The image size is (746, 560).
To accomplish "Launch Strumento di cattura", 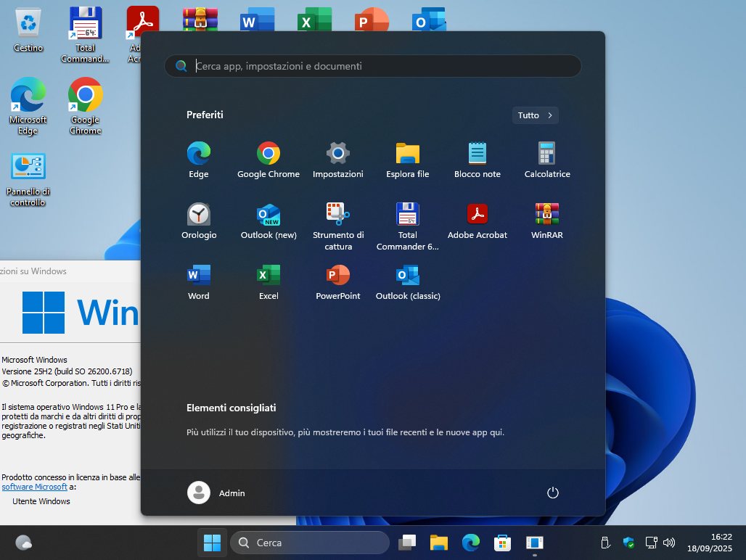I will pos(337,226).
